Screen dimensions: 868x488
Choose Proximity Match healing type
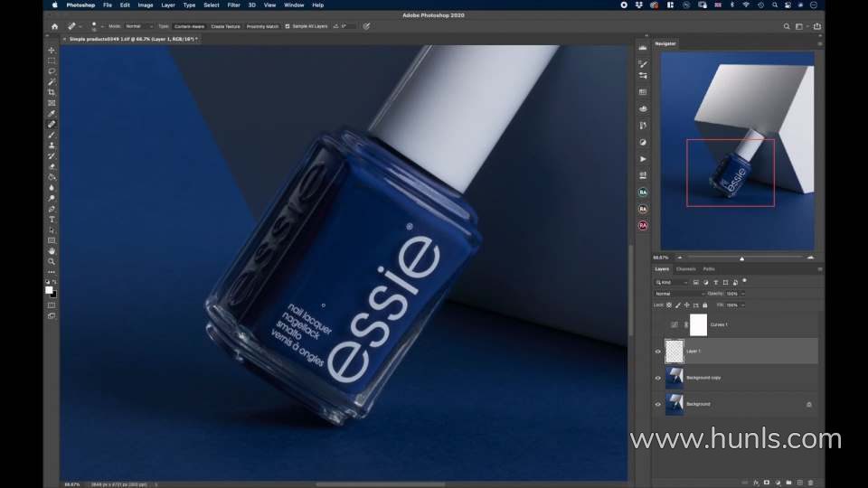[262, 26]
